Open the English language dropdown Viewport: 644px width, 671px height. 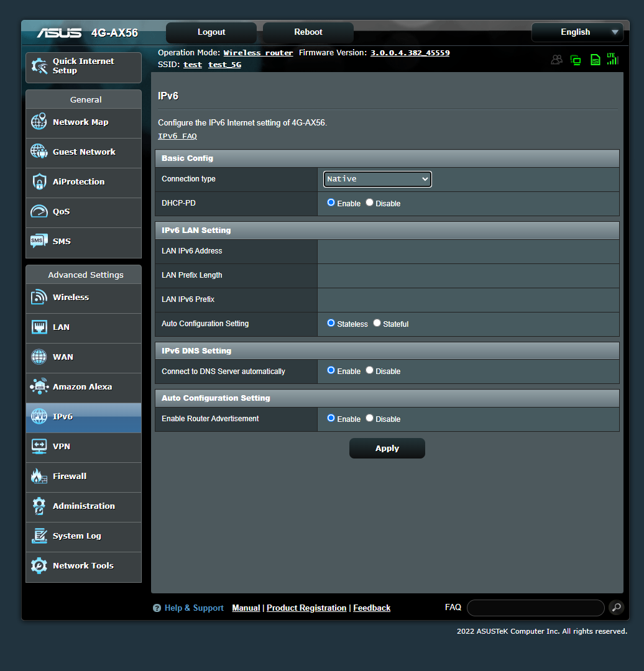(x=577, y=32)
